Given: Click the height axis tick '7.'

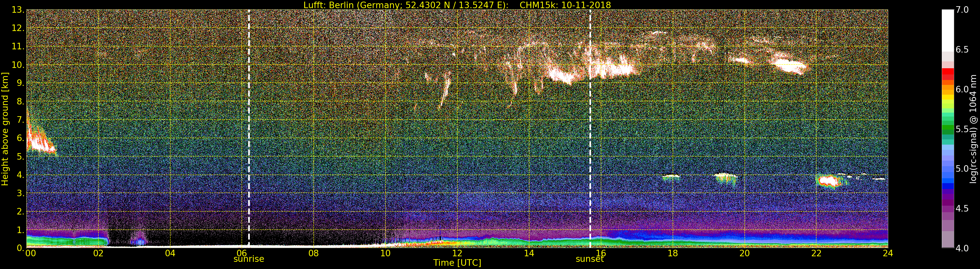Looking at the screenshot, I should pyautogui.click(x=20, y=120).
